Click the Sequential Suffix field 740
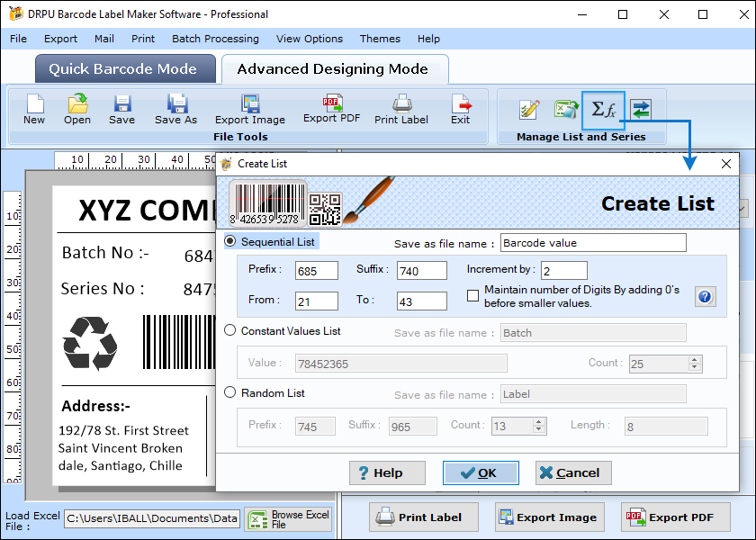 (x=422, y=271)
